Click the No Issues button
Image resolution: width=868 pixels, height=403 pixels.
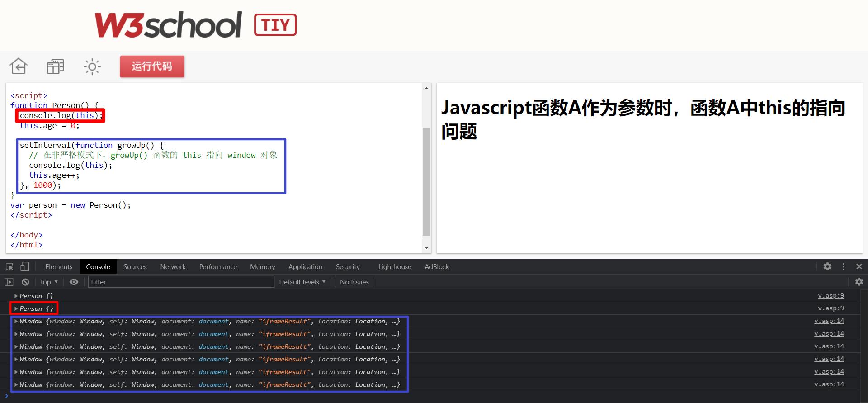coord(354,282)
